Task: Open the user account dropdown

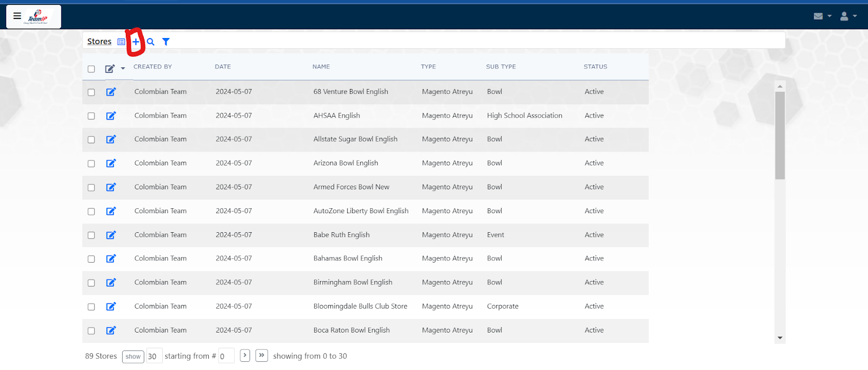Action: click(x=848, y=16)
